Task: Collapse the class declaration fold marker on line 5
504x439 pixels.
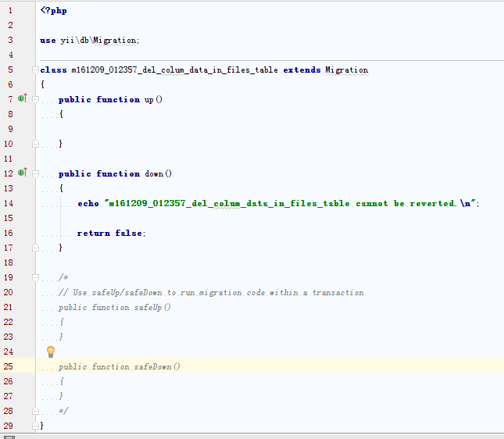Action: 35,70
